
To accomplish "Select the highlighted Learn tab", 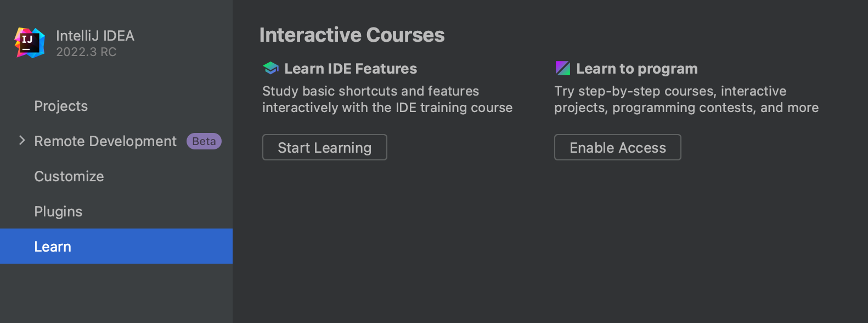I will 116,246.
